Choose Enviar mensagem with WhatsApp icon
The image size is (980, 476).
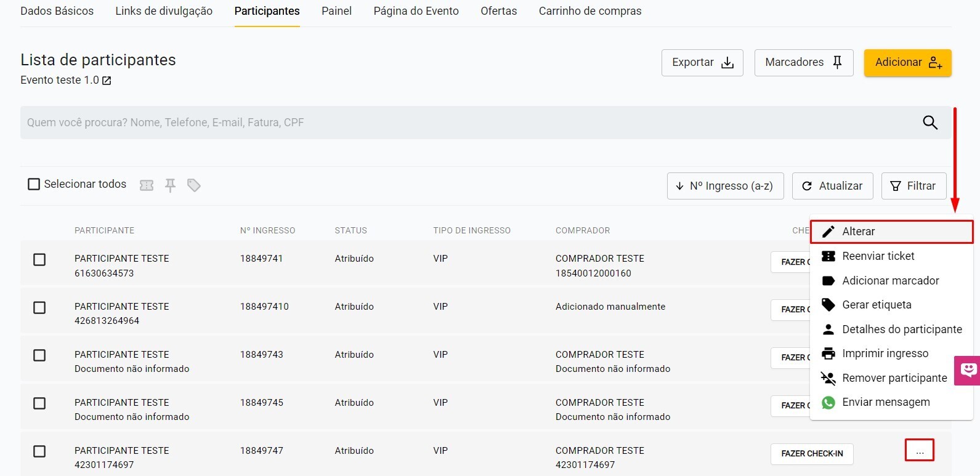[885, 402]
